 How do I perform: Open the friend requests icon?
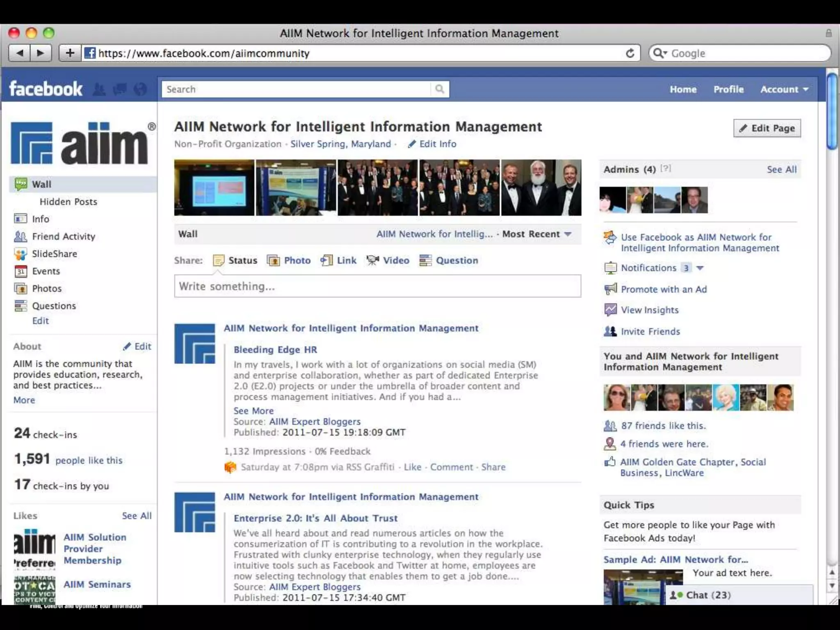coord(99,89)
